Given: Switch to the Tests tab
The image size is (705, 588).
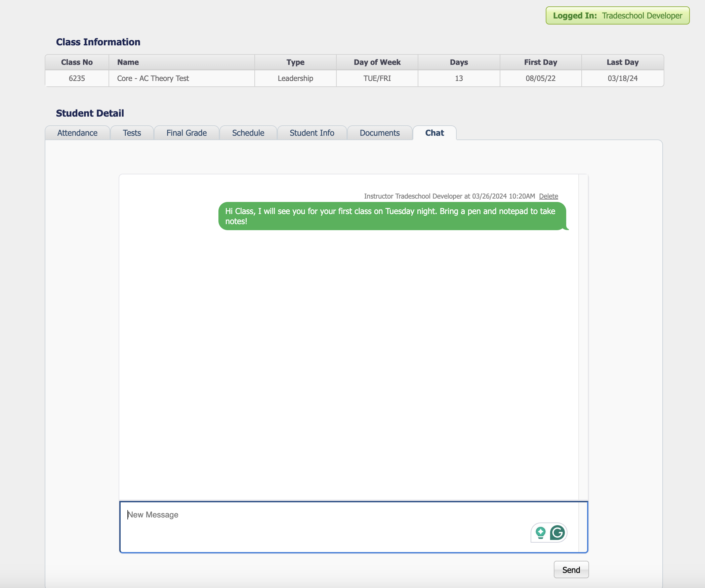Looking at the screenshot, I should 132,133.
